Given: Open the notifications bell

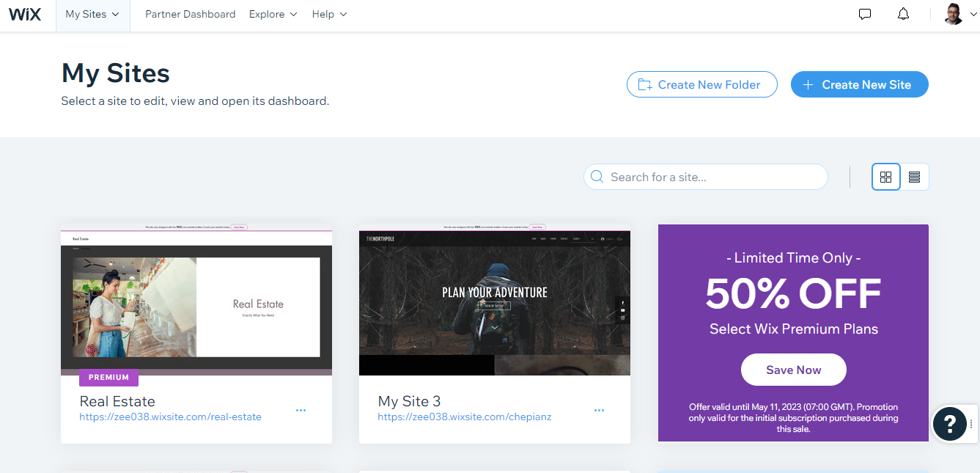Looking at the screenshot, I should click(x=903, y=15).
